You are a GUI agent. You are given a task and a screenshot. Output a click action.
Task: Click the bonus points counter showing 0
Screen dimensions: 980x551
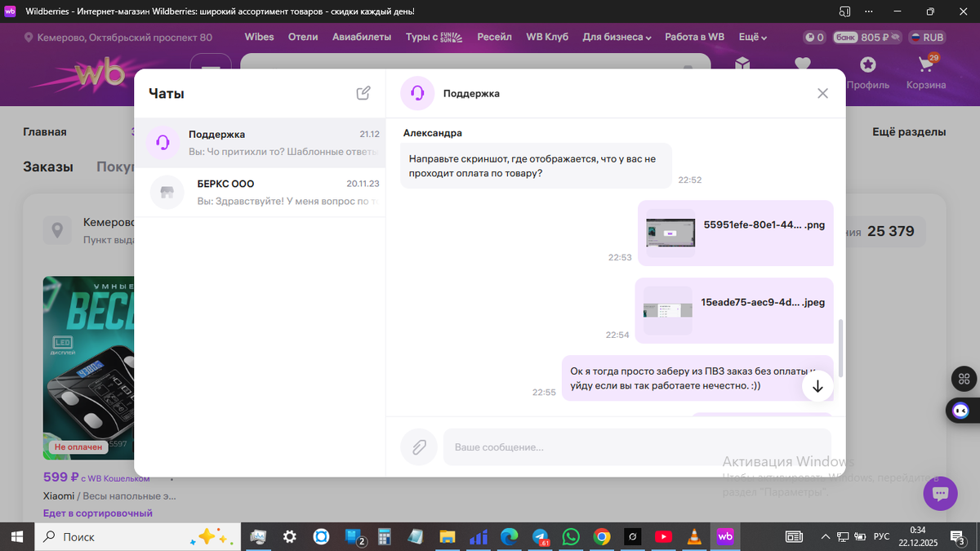point(814,37)
